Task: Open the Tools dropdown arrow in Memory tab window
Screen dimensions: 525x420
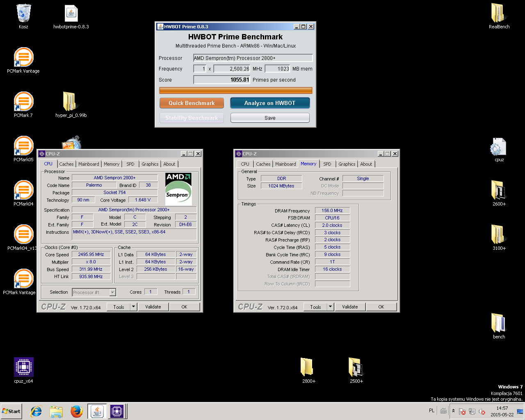Action: coord(330,307)
